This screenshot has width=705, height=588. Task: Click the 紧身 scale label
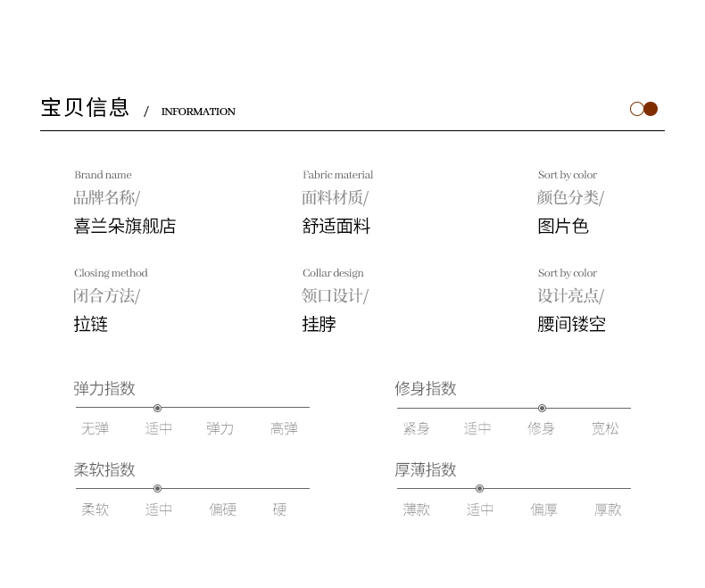[x=417, y=428]
